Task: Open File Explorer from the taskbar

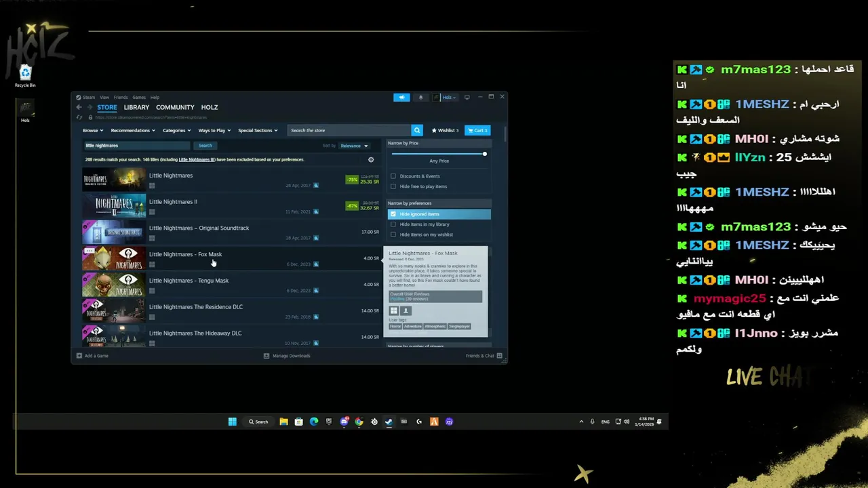Action: [283, 422]
